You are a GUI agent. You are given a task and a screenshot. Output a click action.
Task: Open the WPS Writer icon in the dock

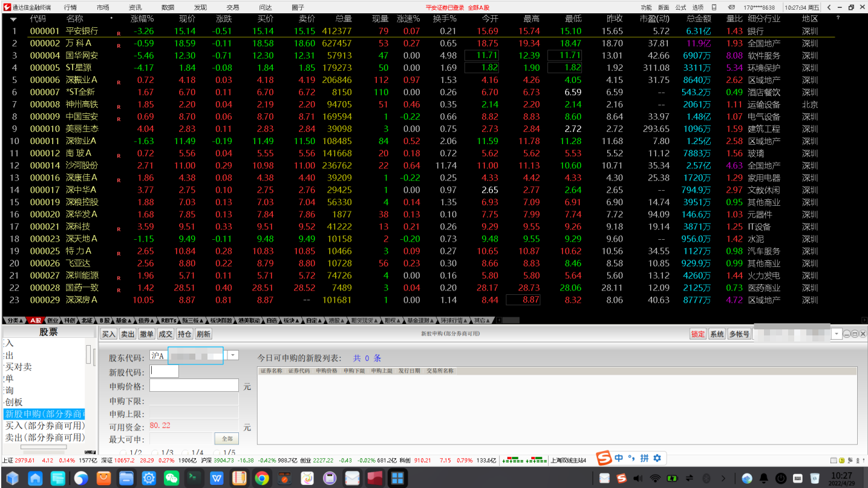(x=217, y=478)
